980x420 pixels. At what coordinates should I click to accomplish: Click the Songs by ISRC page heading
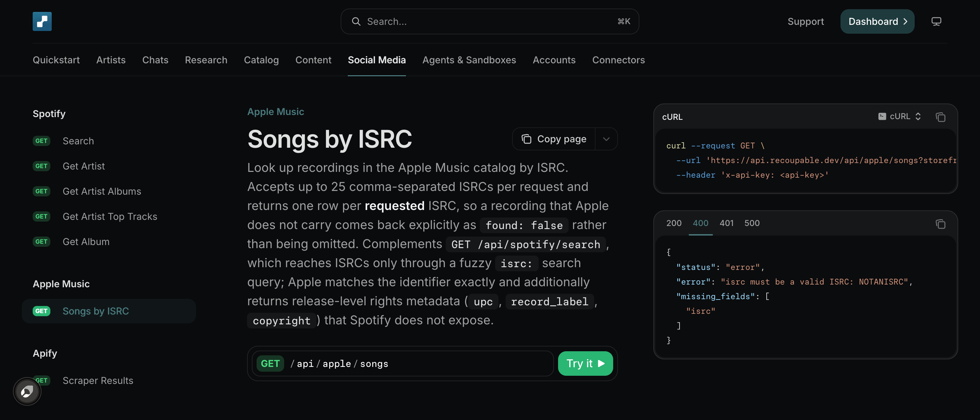329,139
